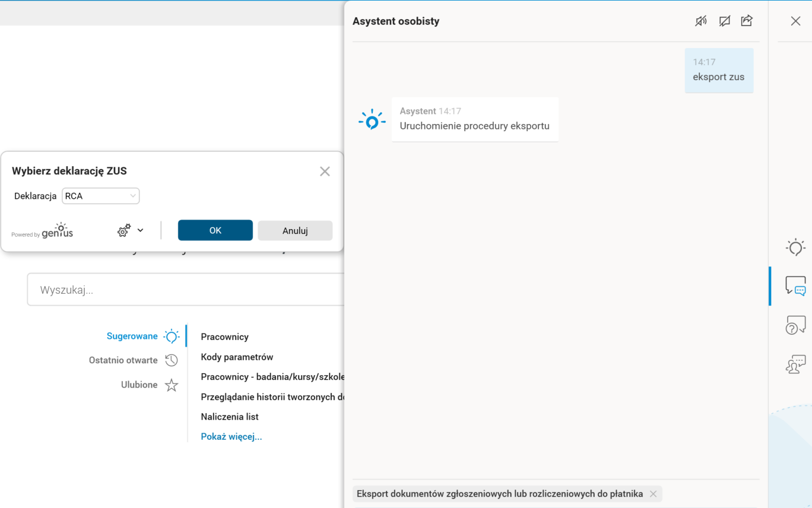812x508 pixels.
Task: Click the crossed-out chat bubble icon
Action: coord(724,21)
